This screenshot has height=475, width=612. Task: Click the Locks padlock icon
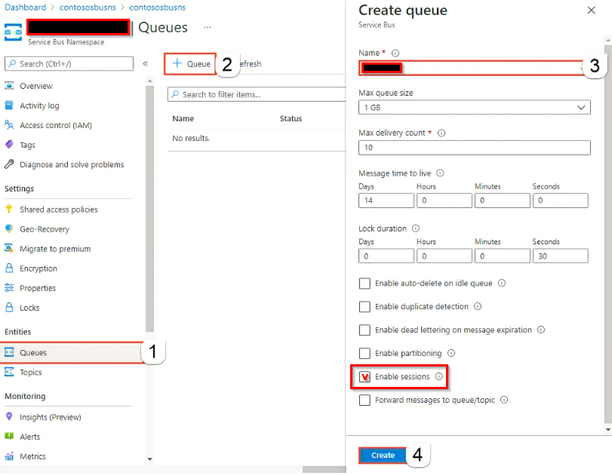click(9, 307)
